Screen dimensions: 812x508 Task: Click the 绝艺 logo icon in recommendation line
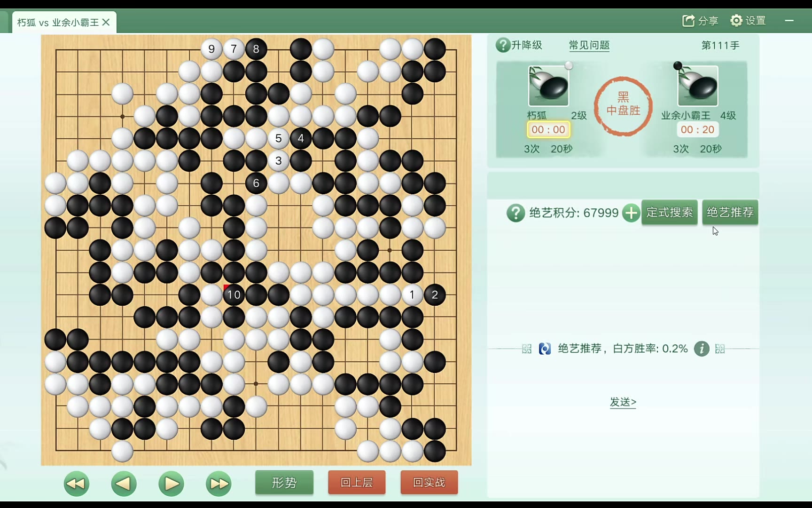point(545,349)
